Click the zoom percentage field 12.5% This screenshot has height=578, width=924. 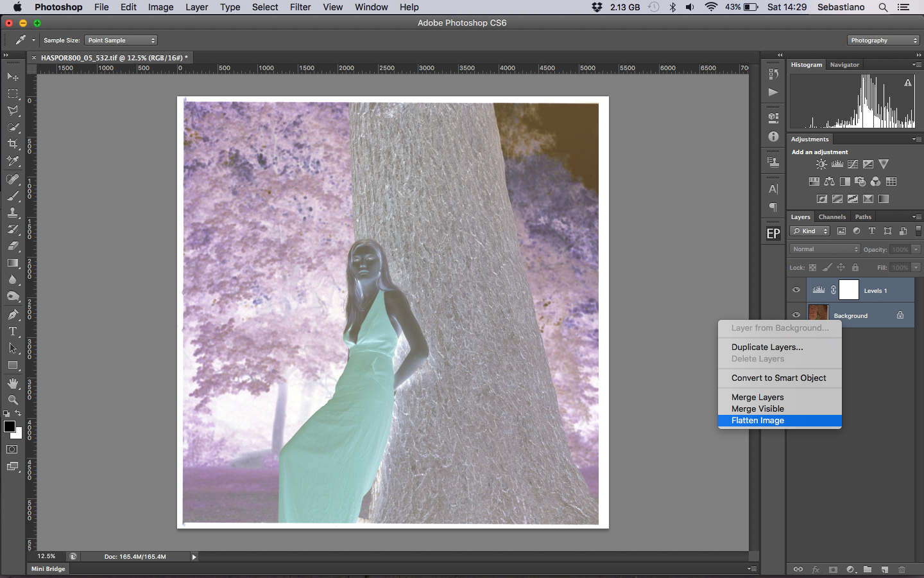[46, 557]
